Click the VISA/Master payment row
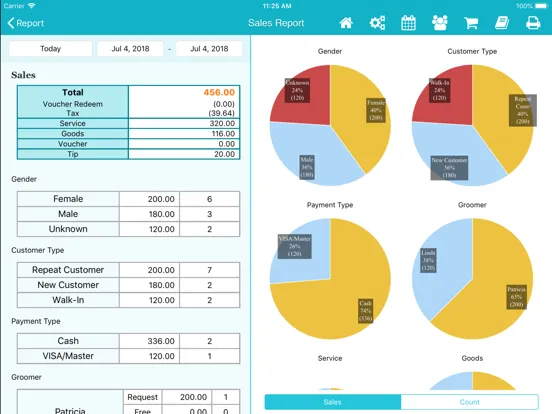Screen dimensions: 552x414 (x=128, y=356)
